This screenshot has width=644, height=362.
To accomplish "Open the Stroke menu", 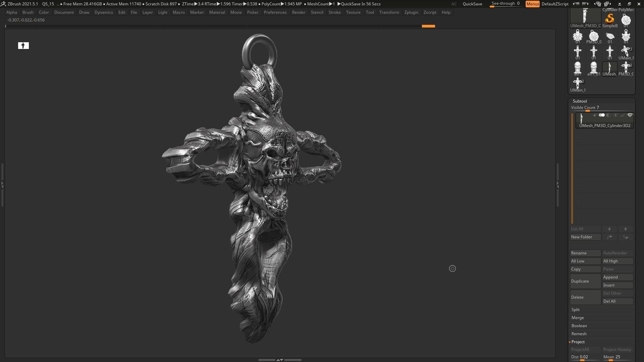I will click(334, 12).
